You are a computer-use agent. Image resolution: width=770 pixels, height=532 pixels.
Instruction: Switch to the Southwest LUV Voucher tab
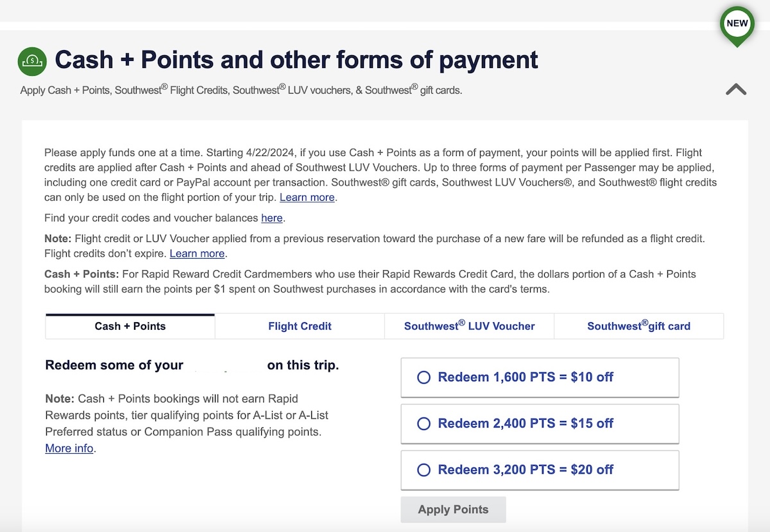(x=469, y=326)
